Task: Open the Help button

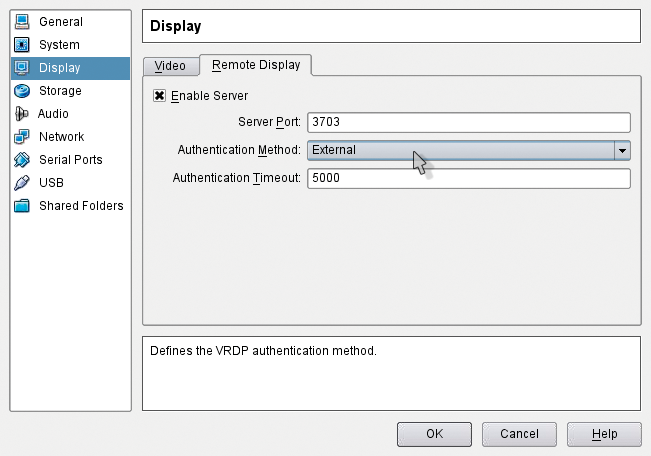Action: [x=604, y=434]
